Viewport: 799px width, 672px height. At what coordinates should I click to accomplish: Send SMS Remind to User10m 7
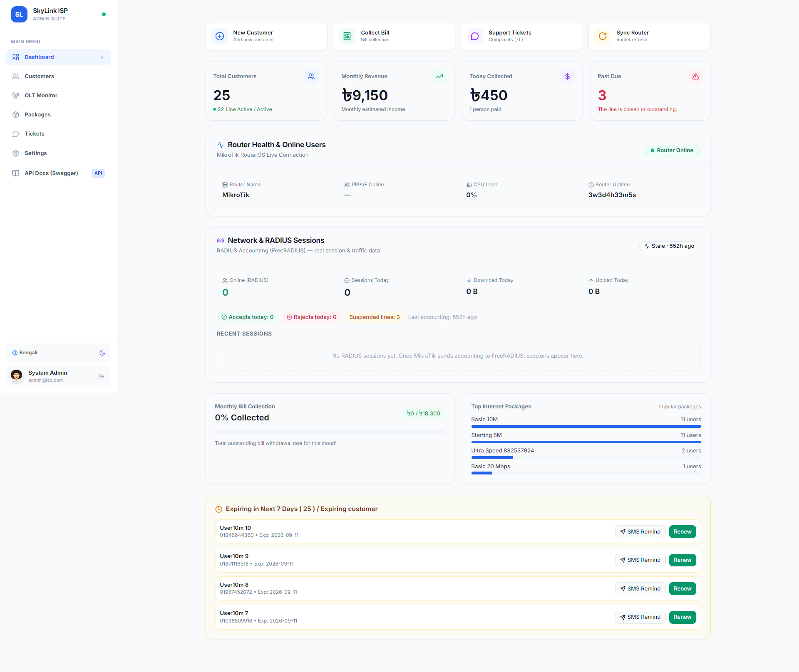pos(640,617)
